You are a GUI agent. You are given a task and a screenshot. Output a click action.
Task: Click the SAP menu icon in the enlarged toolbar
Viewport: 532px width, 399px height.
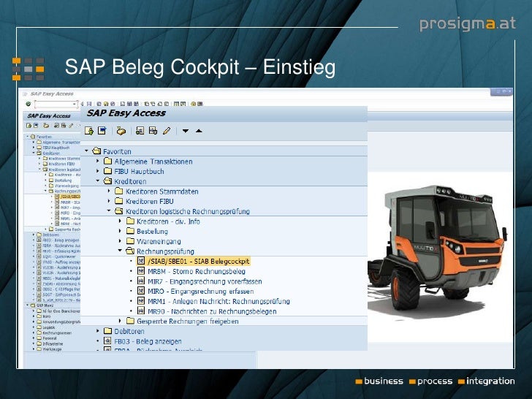coord(102,131)
